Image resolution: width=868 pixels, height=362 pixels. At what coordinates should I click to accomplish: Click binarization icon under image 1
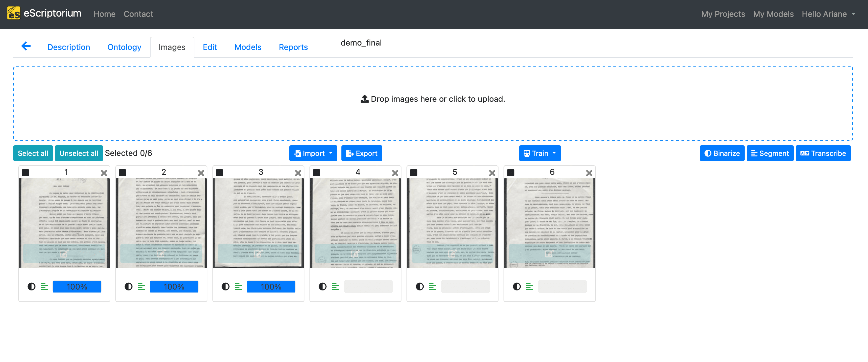click(31, 286)
